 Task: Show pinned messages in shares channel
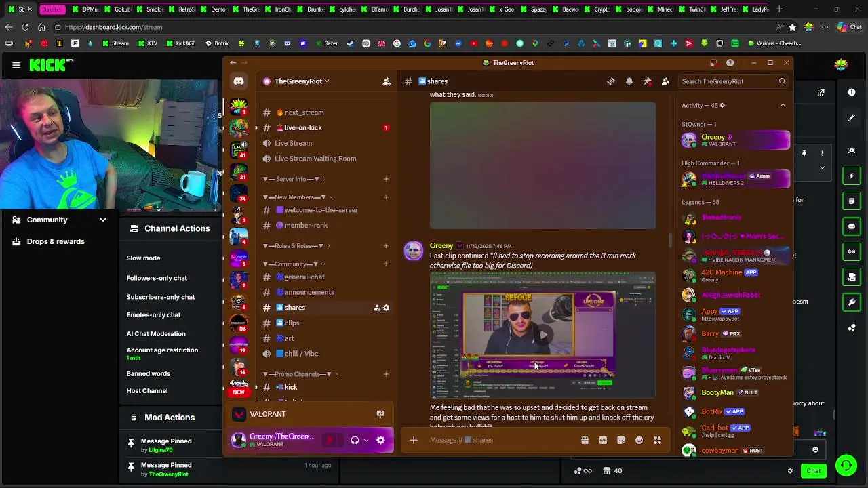point(648,81)
